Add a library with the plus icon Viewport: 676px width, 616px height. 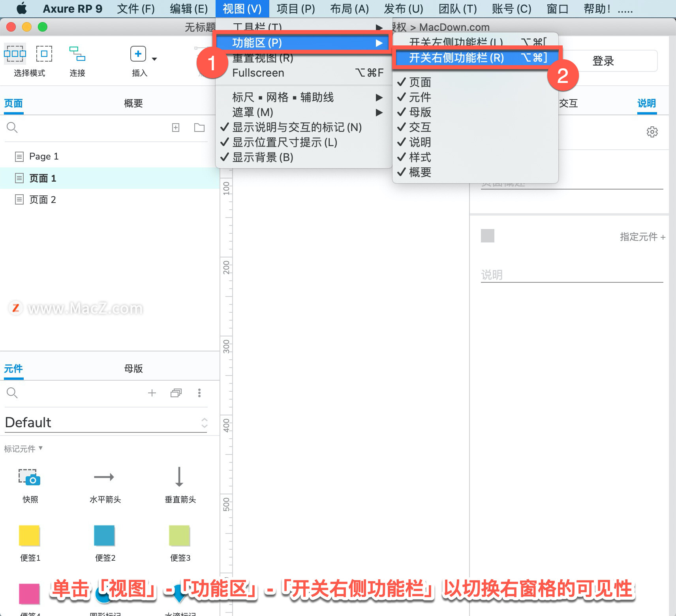coord(152,393)
